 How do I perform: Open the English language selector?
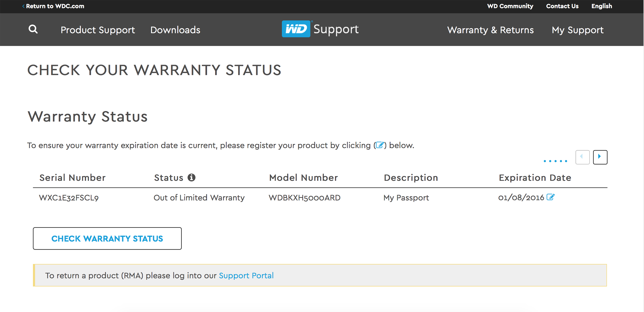[601, 6]
